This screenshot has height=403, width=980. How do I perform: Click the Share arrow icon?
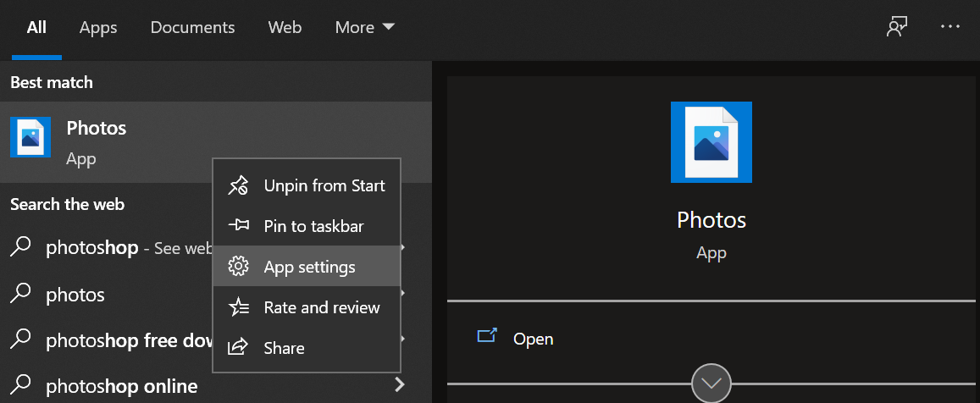[239, 347]
